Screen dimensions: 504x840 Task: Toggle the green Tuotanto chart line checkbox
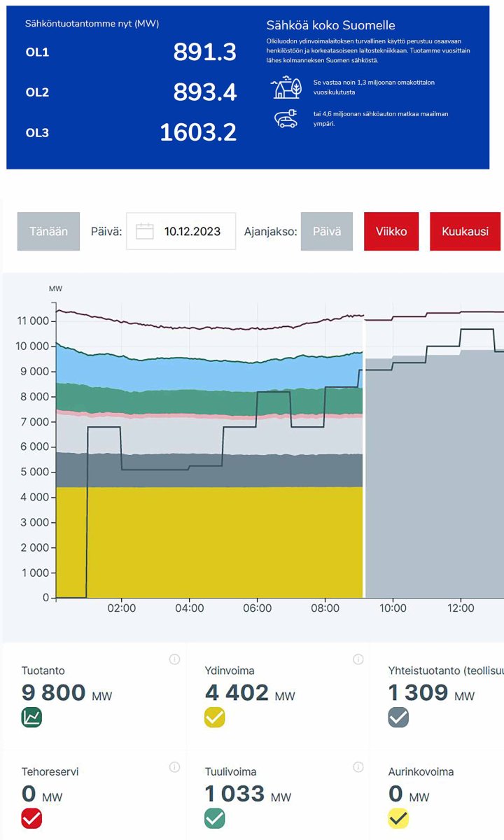pos(31,717)
